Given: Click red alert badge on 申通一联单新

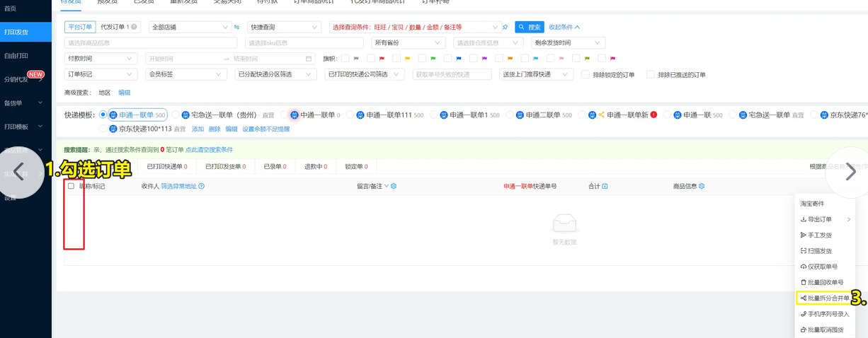Looking at the screenshot, I should pyautogui.click(x=653, y=115).
